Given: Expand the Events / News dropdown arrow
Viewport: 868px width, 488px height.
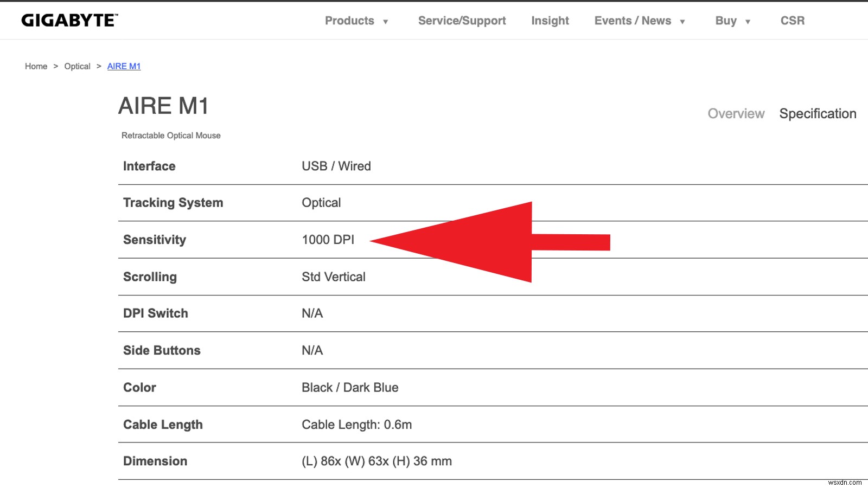Looking at the screenshot, I should tap(682, 22).
